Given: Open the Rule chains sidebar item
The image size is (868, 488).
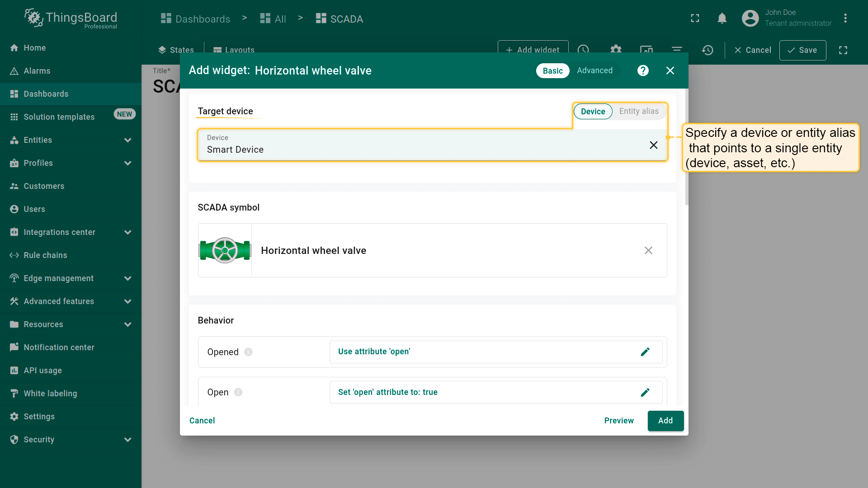Looking at the screenshot, I should [x=45, y=255].
